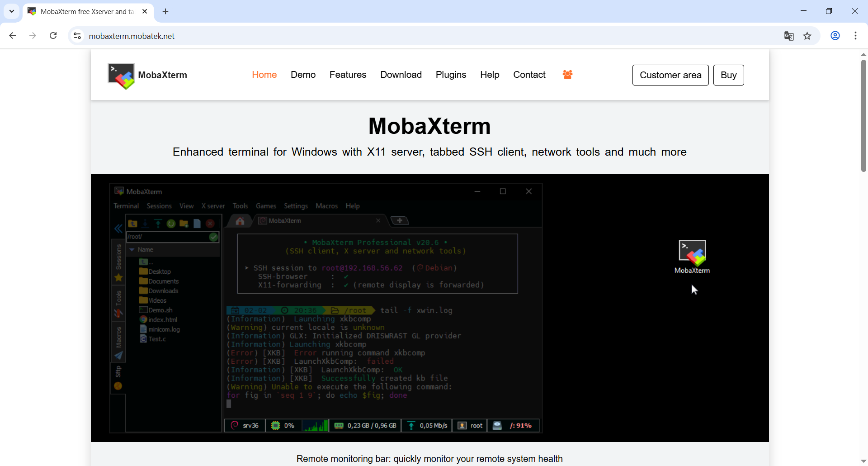The height and width of the screenshot is (466, 868).
Task: Click the green path confirm checkmark in demo
Action: (x=213, y=237)
